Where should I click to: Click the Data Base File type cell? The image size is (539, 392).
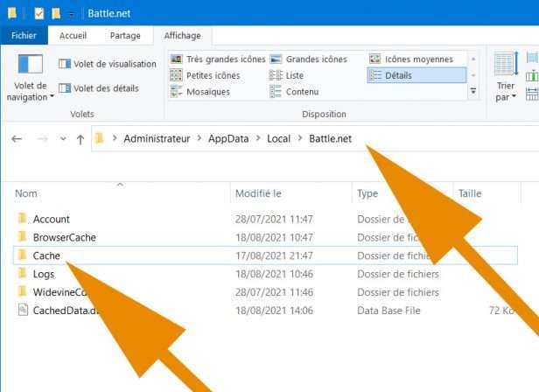388,311
